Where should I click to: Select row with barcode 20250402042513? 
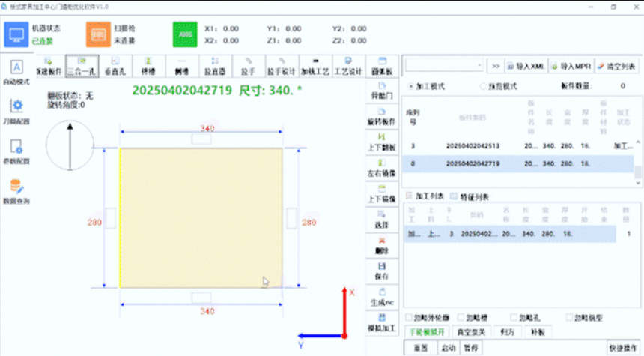[472, 145]
